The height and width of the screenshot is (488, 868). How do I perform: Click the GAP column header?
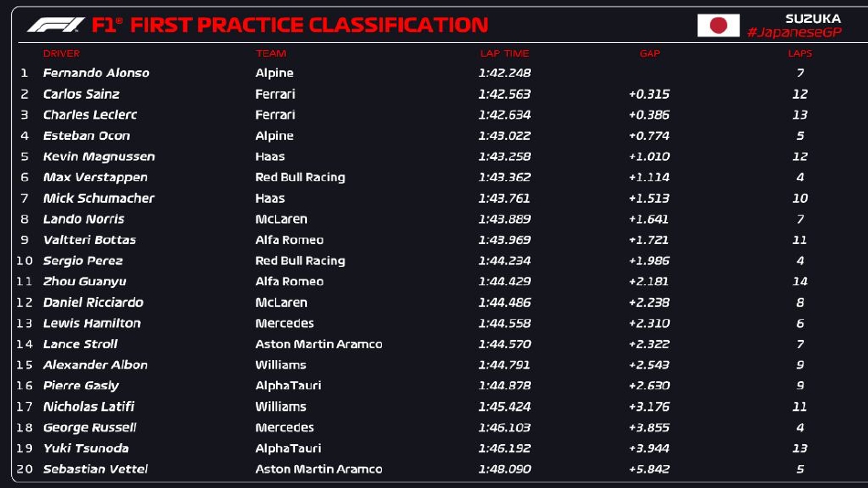649,54
